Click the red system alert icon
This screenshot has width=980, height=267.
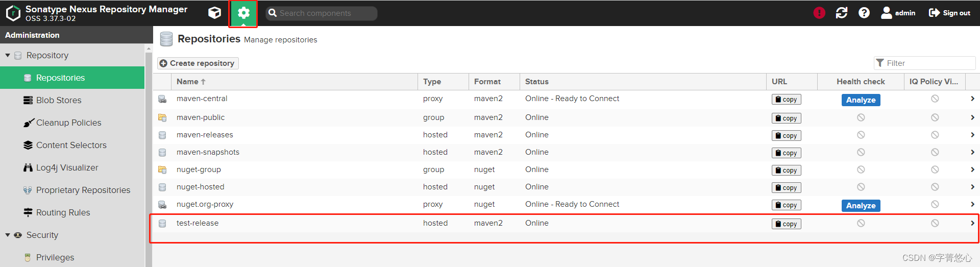pyautogui.click(x=819, y=13)
